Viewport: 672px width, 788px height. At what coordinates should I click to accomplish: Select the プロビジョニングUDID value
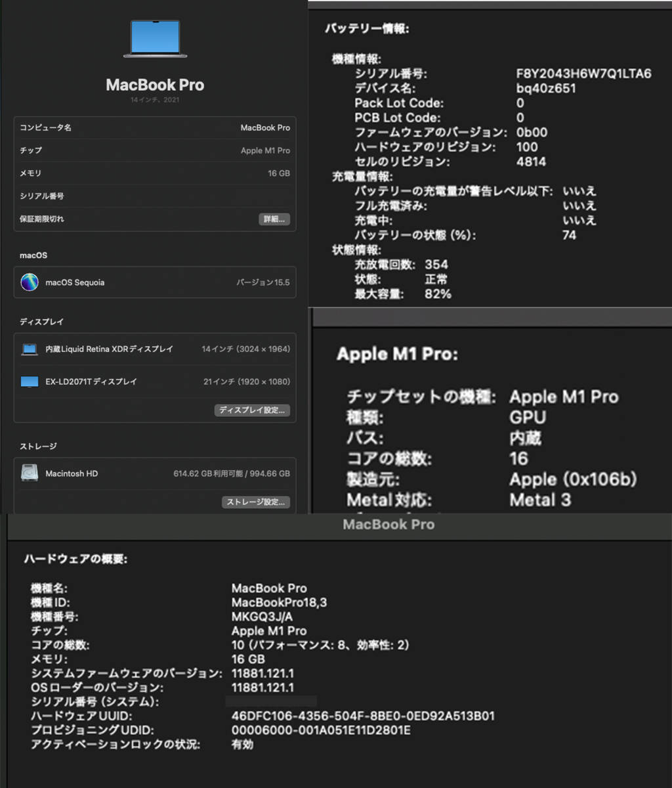coord(321,730)
